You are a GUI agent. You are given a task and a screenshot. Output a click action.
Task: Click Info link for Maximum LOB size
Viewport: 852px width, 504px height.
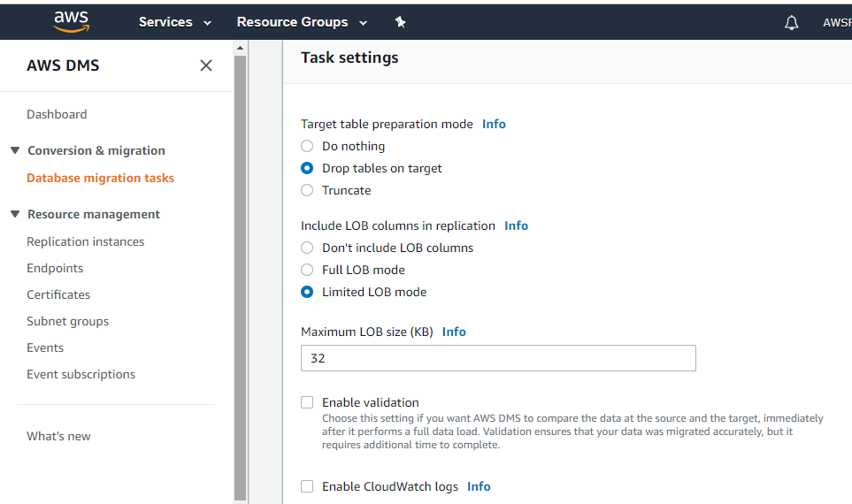coord(454,332)
